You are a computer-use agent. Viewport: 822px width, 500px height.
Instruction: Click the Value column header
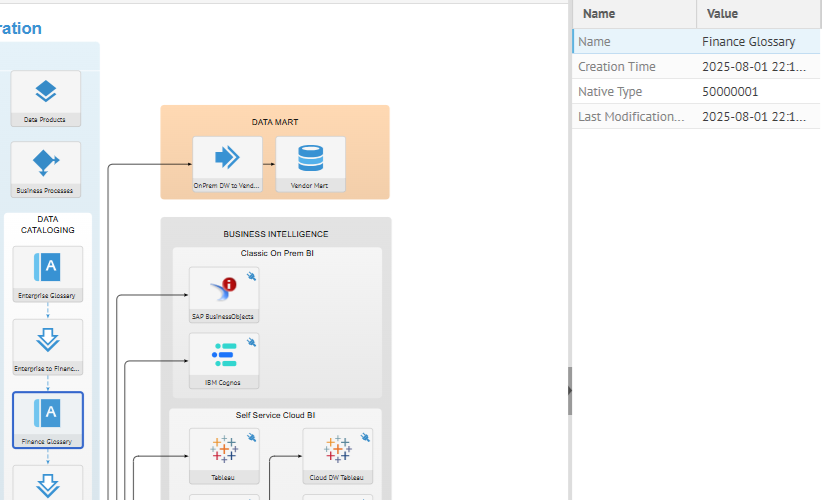(x=758, y=14)
